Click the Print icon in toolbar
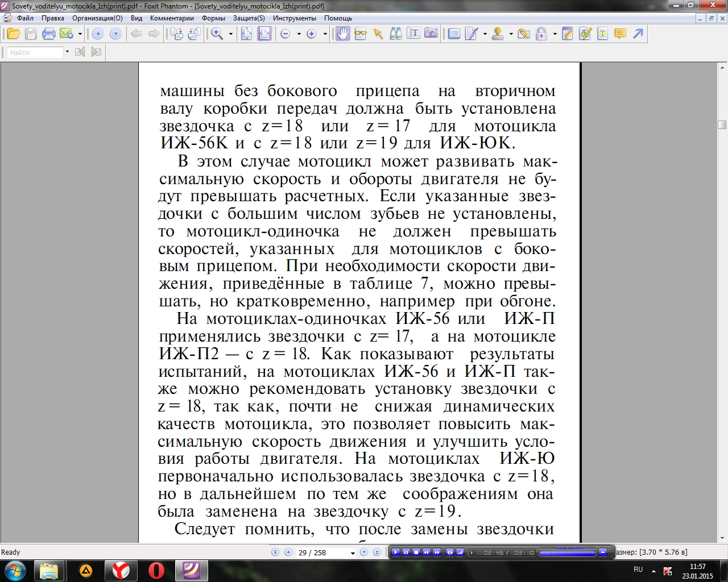728x582 pixels. click(49, 34)
